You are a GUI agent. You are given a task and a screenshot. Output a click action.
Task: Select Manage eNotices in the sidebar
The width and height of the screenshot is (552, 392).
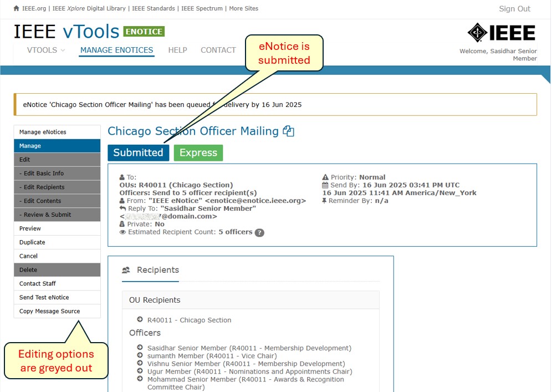(x=57, y=132)
